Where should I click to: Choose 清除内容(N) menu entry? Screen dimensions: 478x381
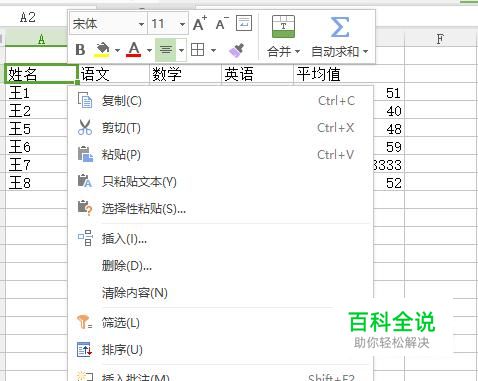[x=220, y=293]
